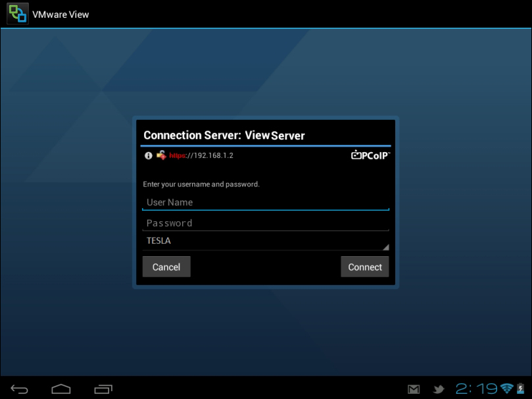
Task: Tap the Connect button
Action: point(365,267)
